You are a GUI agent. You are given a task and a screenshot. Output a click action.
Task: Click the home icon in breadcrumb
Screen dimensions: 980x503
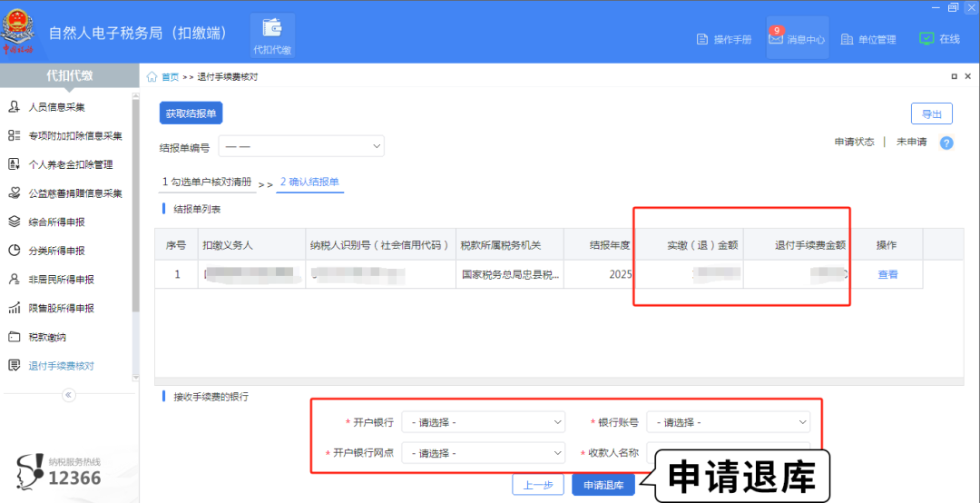[152, 77]
